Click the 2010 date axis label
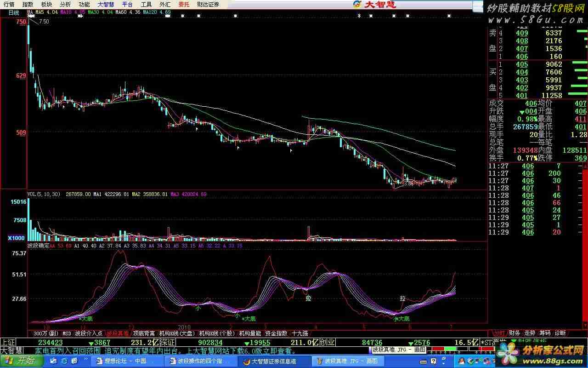Viewport: 588px width, 368px height. point(184,326)
